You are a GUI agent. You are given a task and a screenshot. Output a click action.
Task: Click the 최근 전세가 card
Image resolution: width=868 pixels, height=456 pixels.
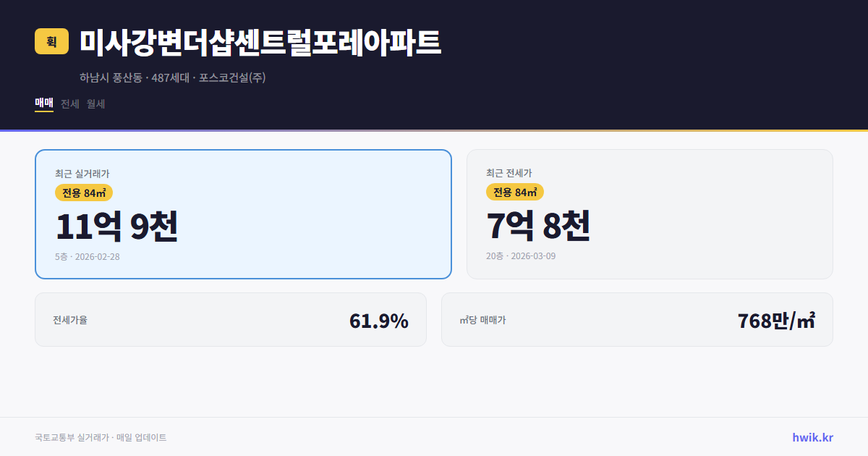coord(650,214)
